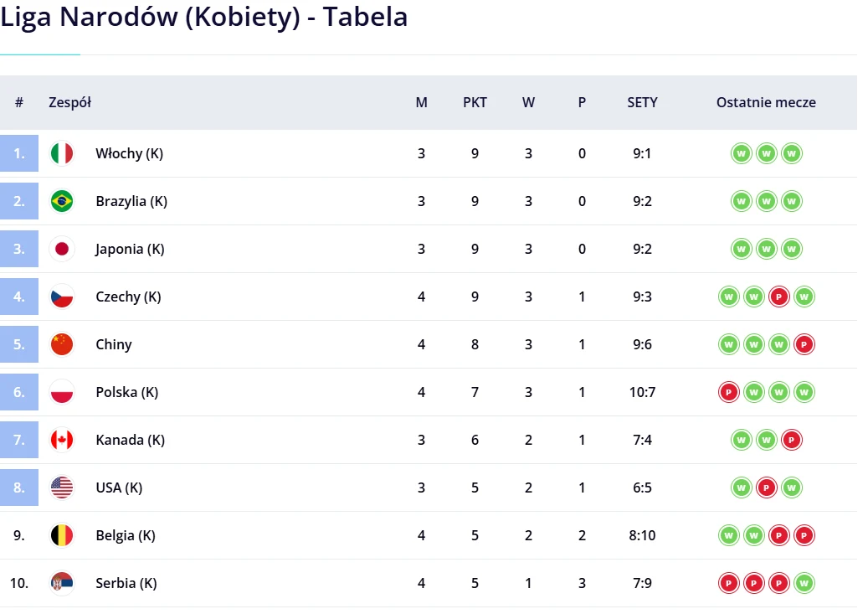
Task: Sort table by PKT column header
Action: pos(475,102)
